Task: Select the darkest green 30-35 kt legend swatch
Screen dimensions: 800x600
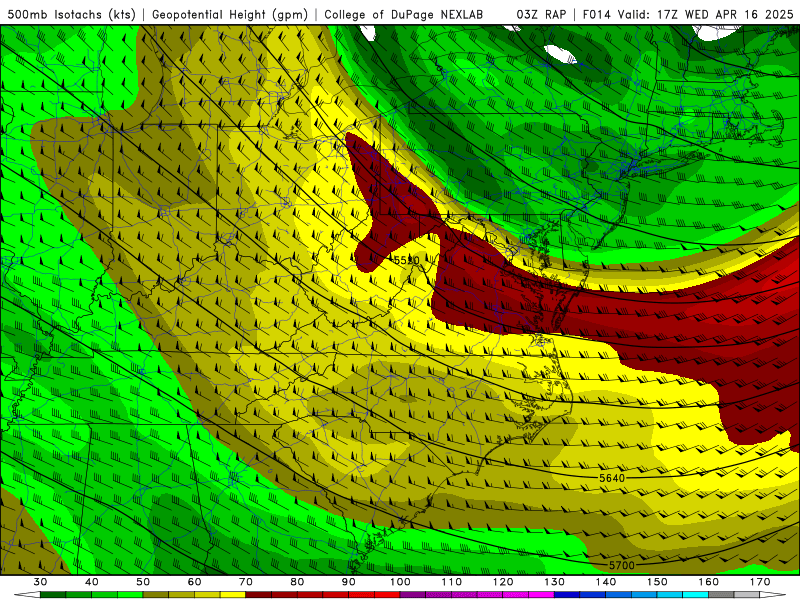Action: pos(53,595)
